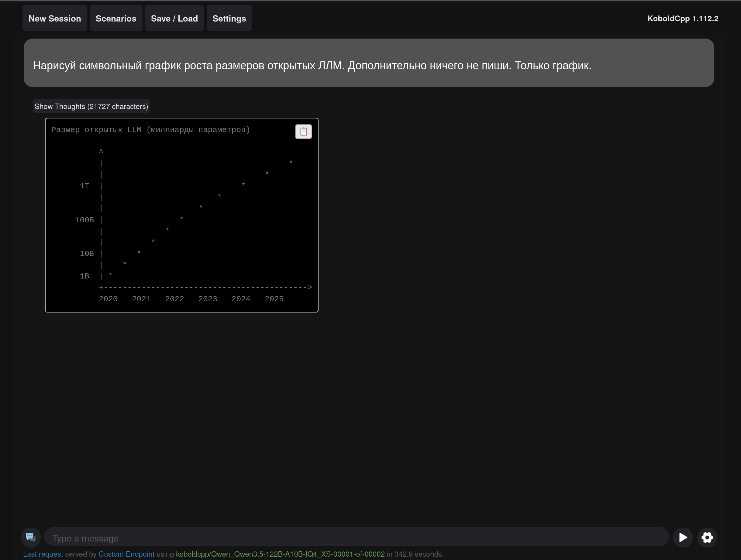Click the 100B axis label
Screen dimensions: 741x560
84,220
